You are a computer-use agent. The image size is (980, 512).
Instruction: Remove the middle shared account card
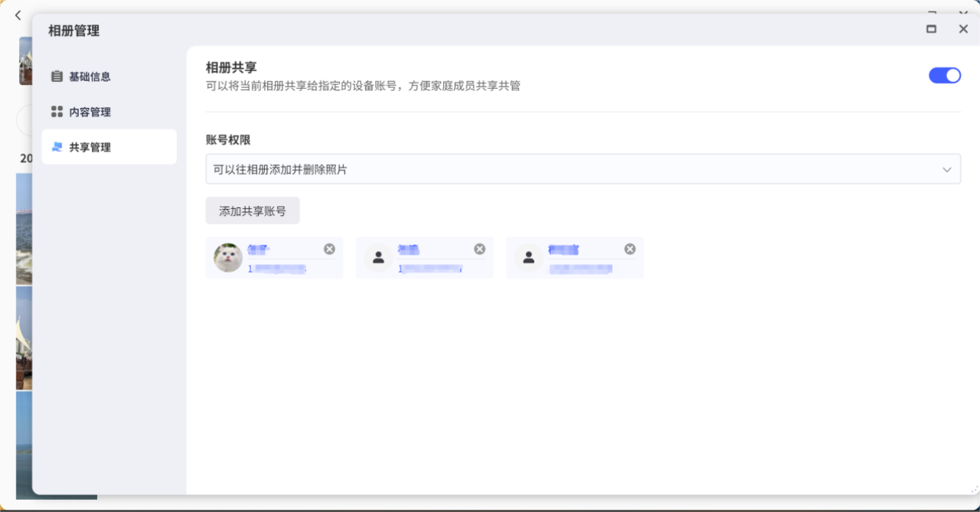pos(479,249)
